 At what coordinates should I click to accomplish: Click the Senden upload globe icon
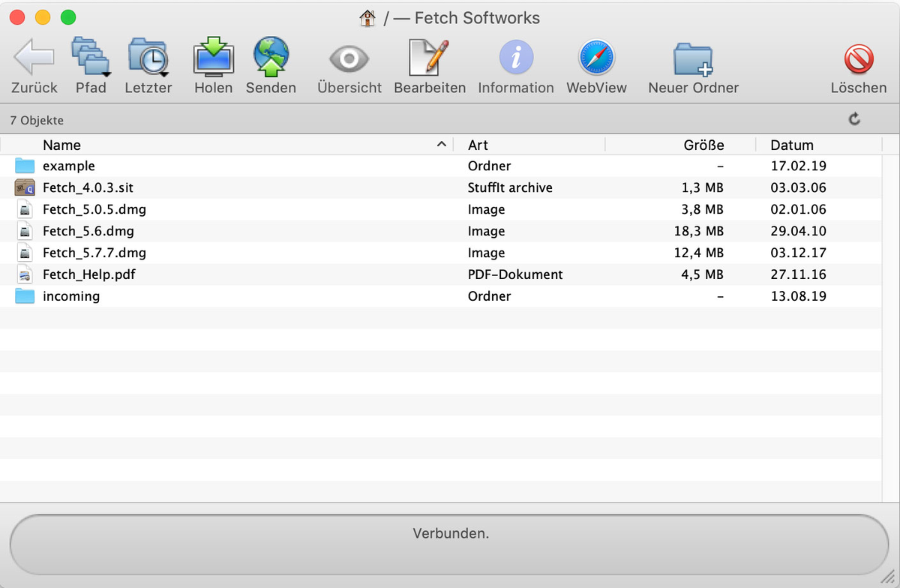pos(271,57)
